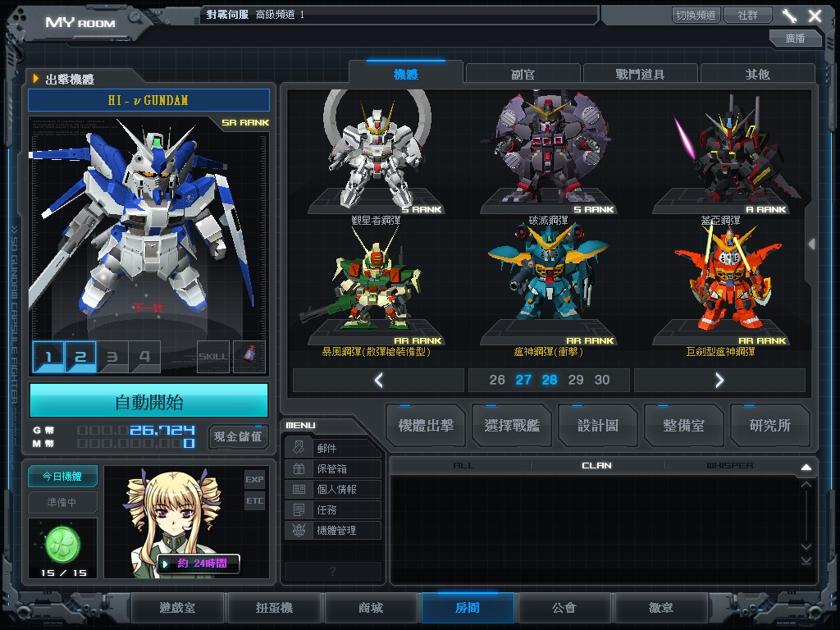Click the missions document icon
The width and height of the screenshot is (840, 630).
tap(299, 509)
